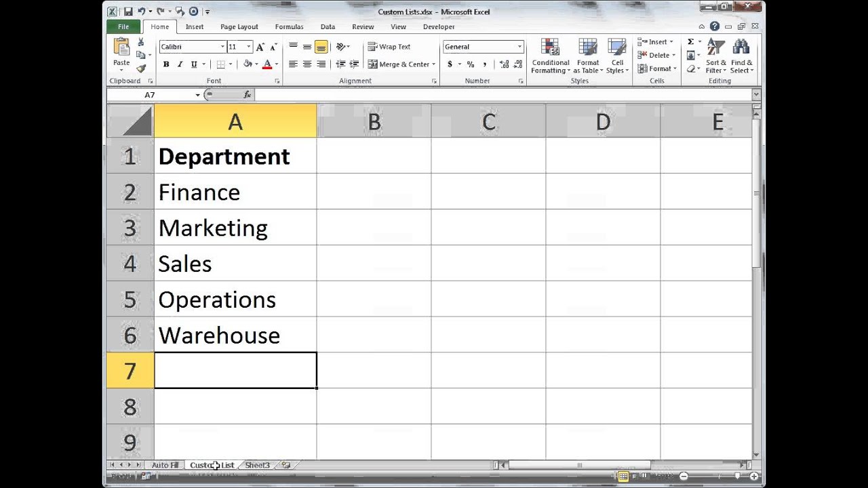Viewport: 868px width, 488px height.
Task: Open the Font Color dropdown arrow
Action: point(276,64)
